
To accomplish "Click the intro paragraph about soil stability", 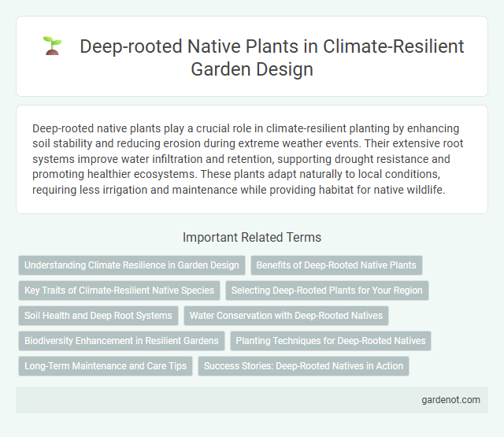I will pyautogui.click(x=247, y=159).
